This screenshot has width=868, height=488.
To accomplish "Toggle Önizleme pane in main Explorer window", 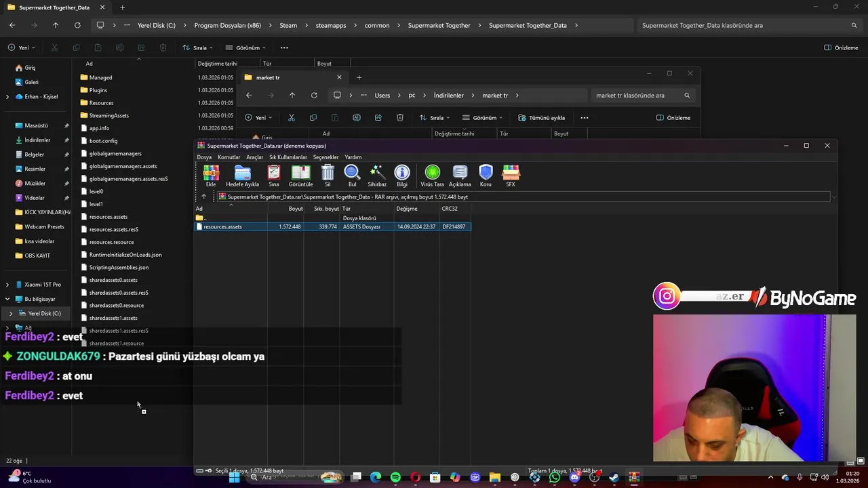I will tap(841, 48).
